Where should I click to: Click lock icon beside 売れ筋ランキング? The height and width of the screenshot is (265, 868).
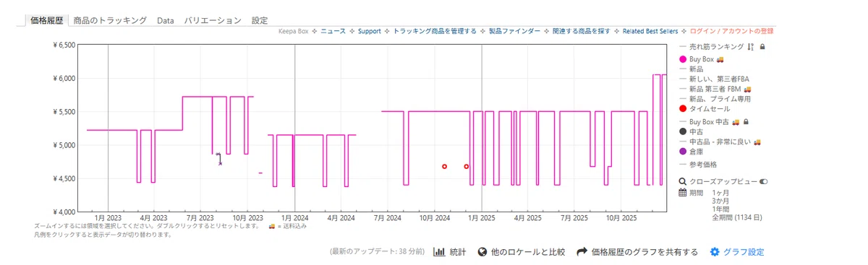[x=762, y=46]
